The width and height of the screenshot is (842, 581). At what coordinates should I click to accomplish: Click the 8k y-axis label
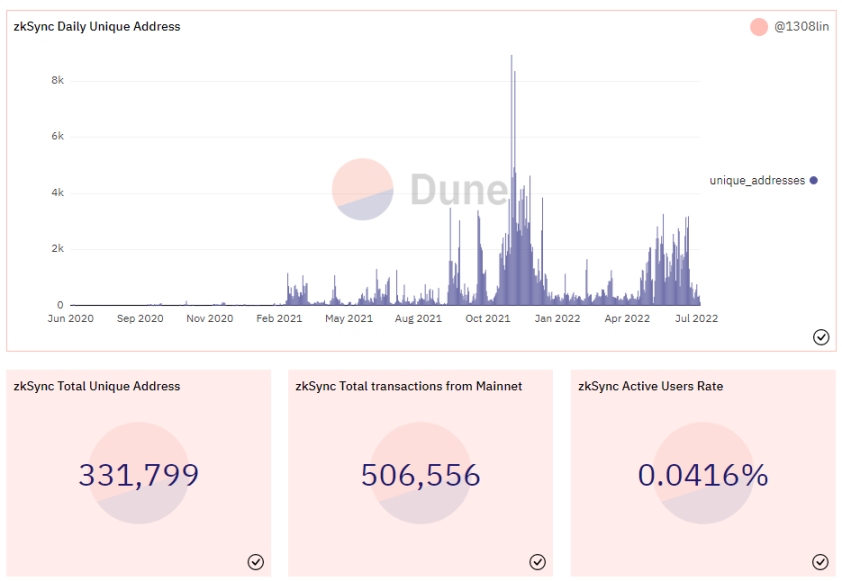click(58, 80)
